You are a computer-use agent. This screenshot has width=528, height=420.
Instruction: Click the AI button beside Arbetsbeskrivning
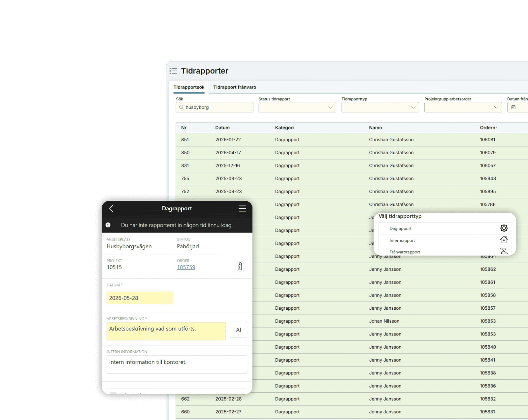click(x=239, y=330)
